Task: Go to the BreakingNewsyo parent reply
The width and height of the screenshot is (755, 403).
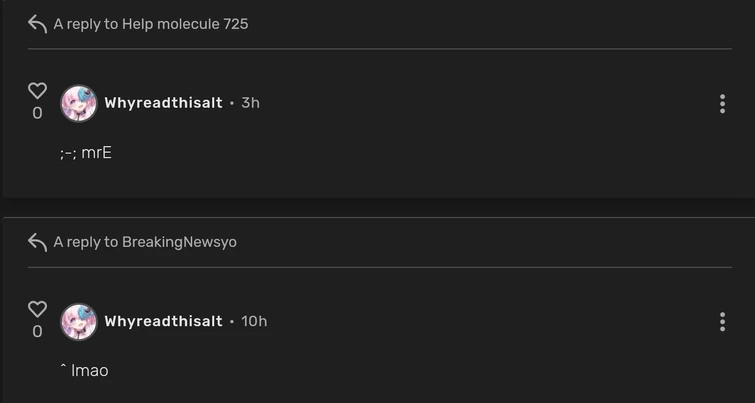Action: 179,242
